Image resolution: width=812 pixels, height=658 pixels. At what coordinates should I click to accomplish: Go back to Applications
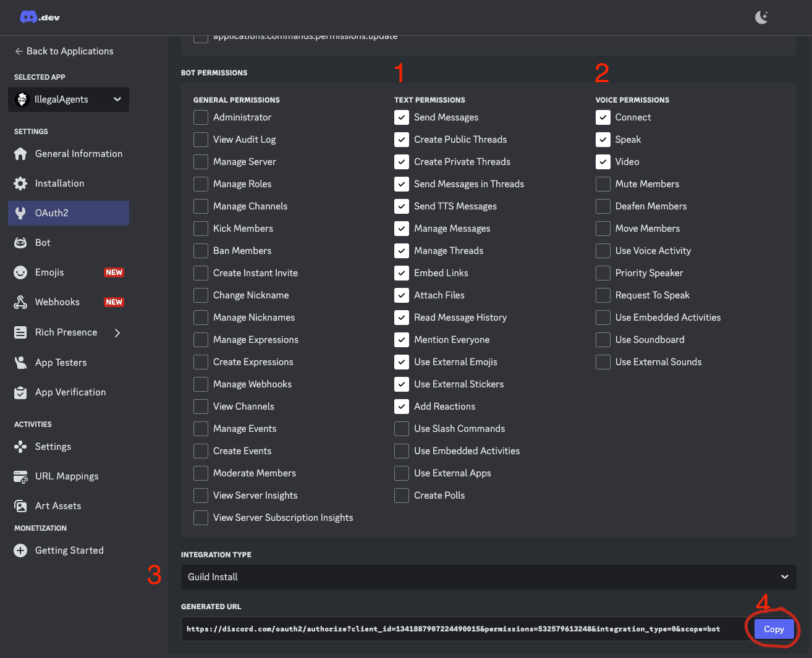(64, 51)
